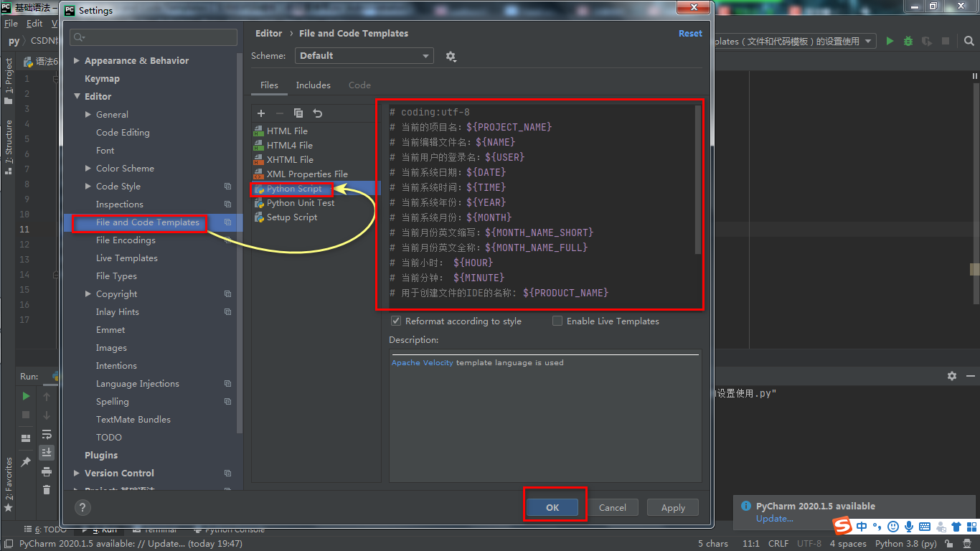Click the Run green arrow in the left sidebar
Screen dimensions: 980x551
pos(25,395)
